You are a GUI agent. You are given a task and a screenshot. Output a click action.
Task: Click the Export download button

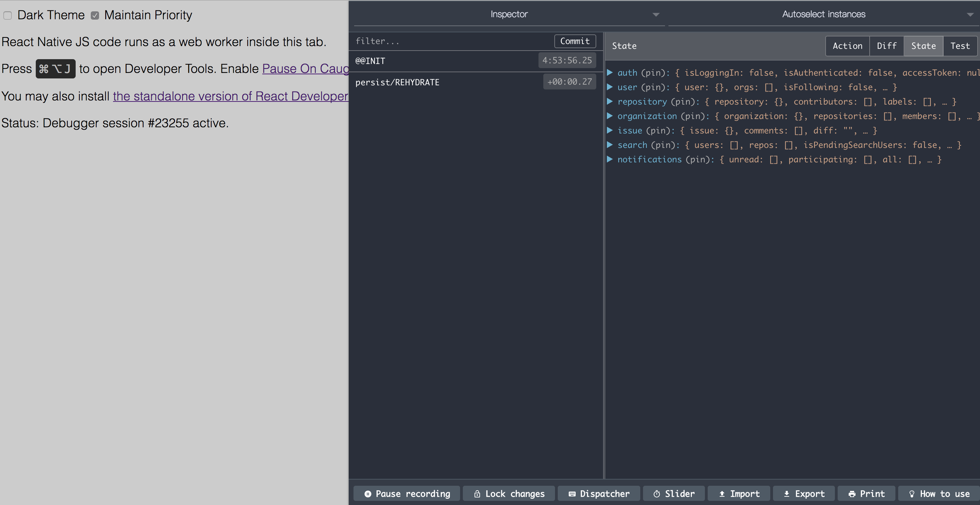804,494
